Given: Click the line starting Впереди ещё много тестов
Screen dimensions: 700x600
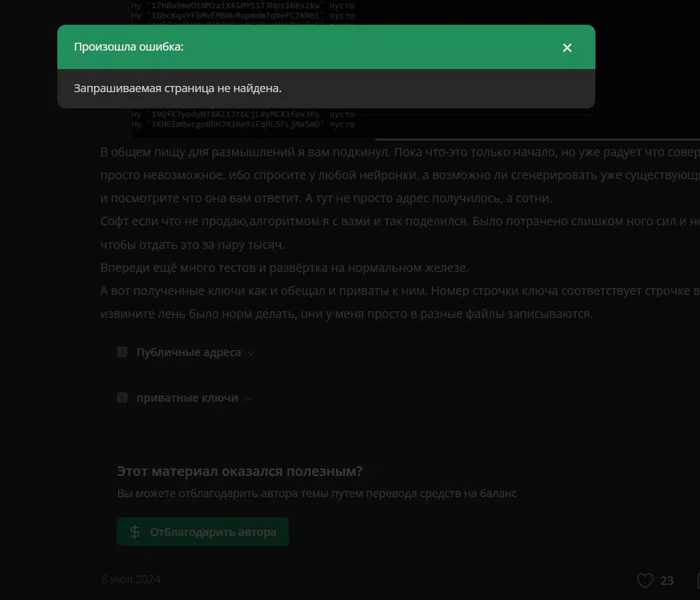Looking at the screenshot, I should [x=284, y=267].
